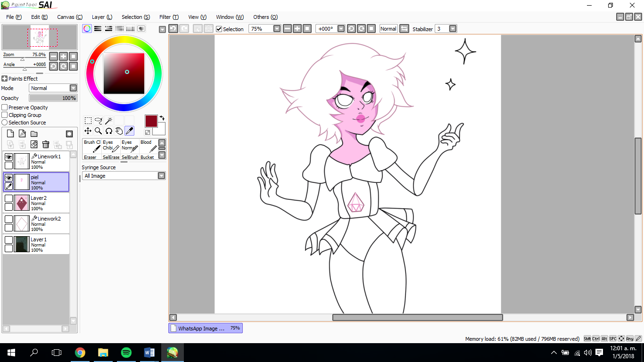Undo the last action in toolbar
Image resolution: width=644 pixels, height=362 pixels.
pos(173,29)
